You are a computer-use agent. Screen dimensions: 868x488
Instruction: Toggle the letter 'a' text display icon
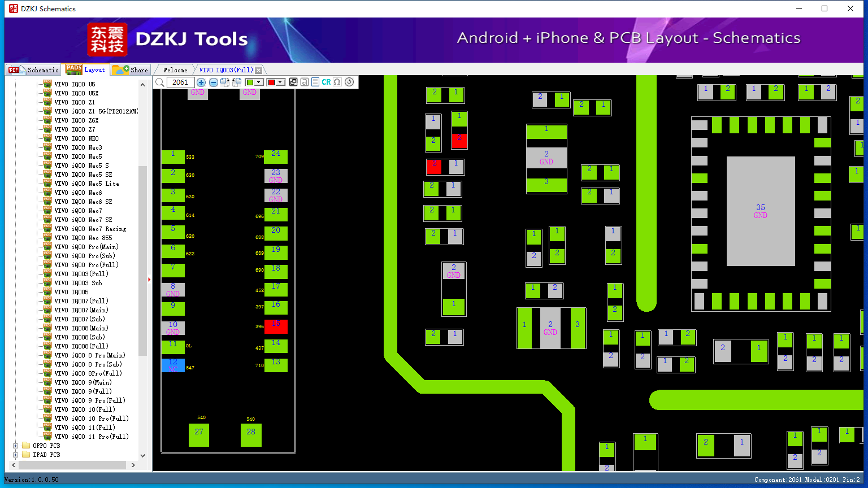point(305,82)
